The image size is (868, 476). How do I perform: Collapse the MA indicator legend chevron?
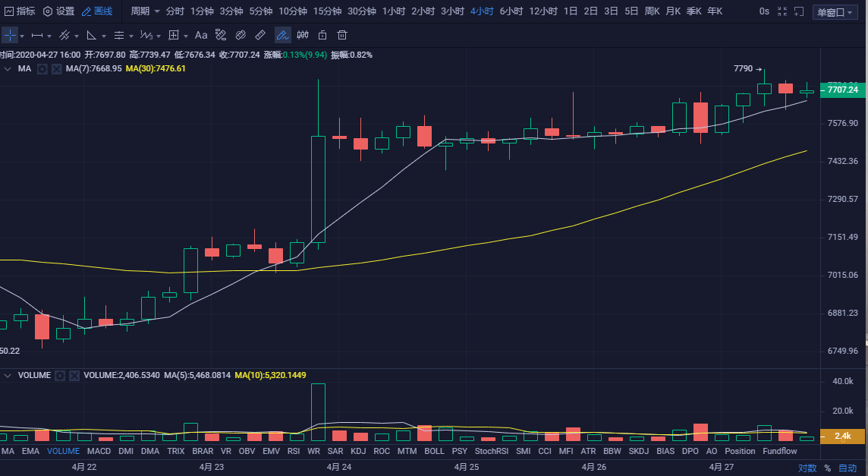pyautogui.click(x=8, y=68)
